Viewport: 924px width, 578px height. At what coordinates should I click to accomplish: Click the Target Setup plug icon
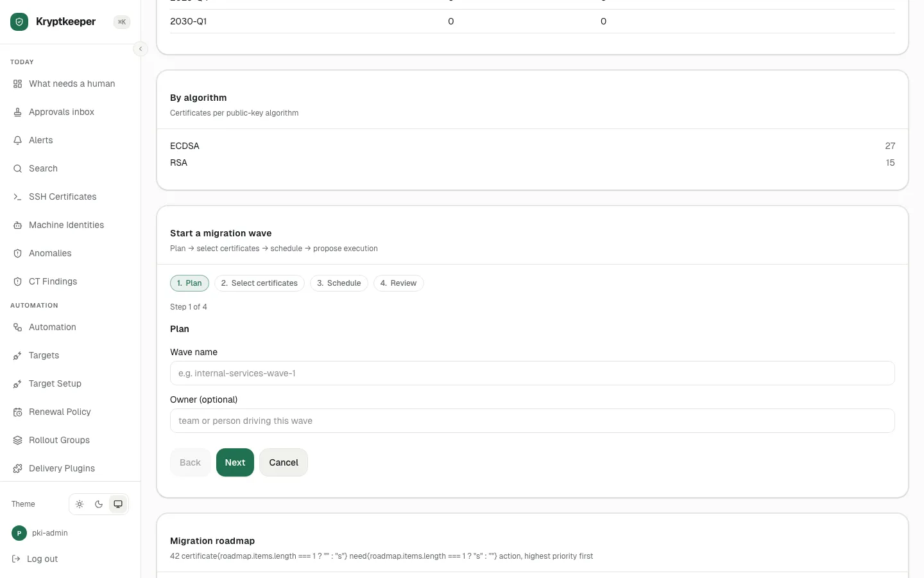pos(18,384)
